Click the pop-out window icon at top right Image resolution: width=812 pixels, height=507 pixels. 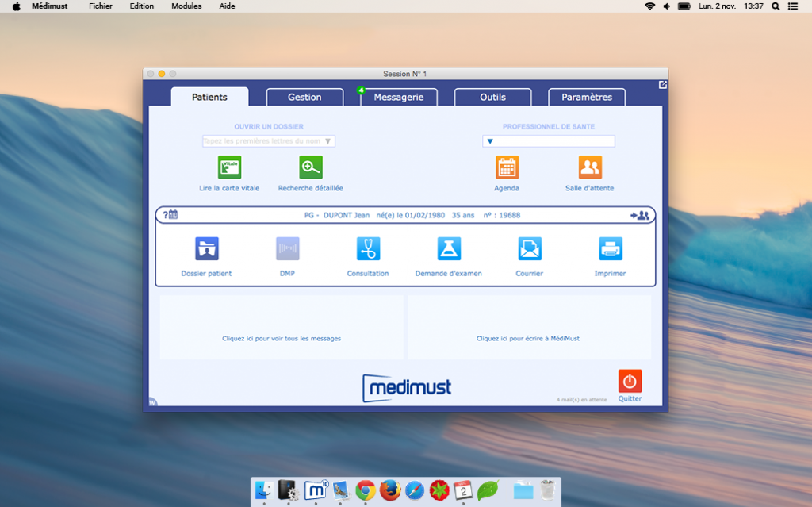click(662, 84)
